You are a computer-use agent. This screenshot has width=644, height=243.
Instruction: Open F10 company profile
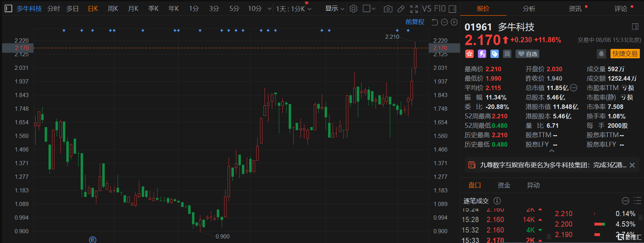[x=440, y=8]
